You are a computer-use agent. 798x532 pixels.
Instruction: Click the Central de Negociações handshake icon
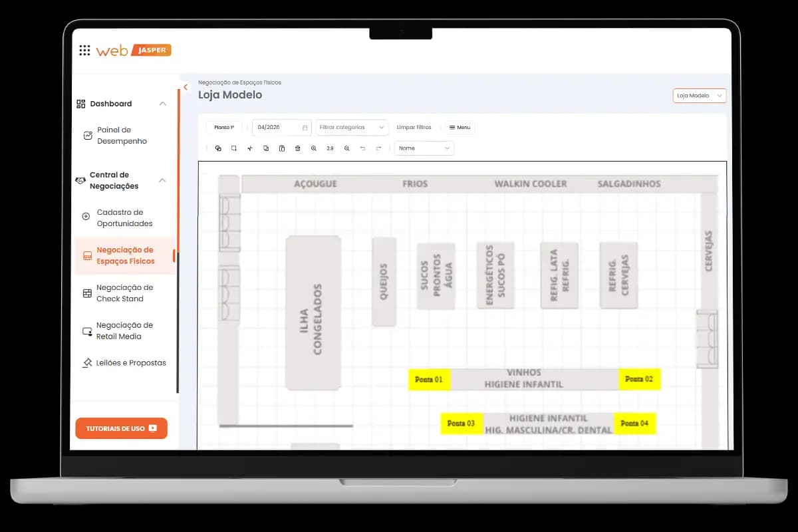80,181
